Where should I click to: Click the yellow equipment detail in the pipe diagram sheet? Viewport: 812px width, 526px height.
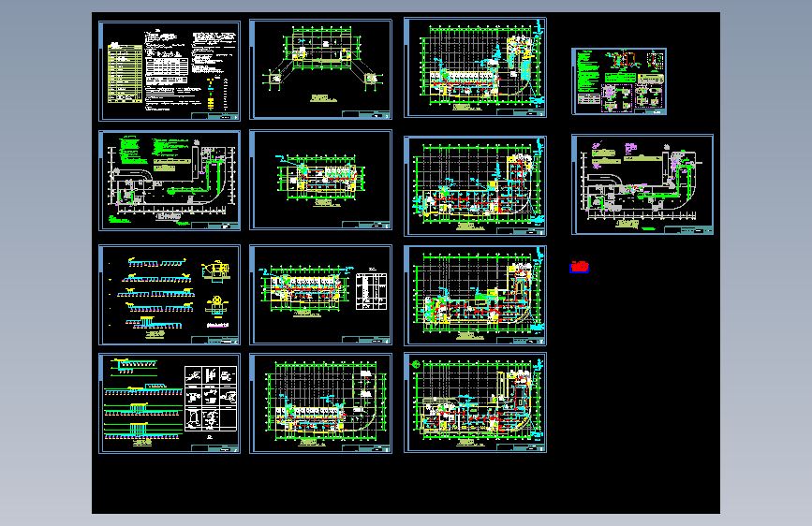click(x=215, y=270)
